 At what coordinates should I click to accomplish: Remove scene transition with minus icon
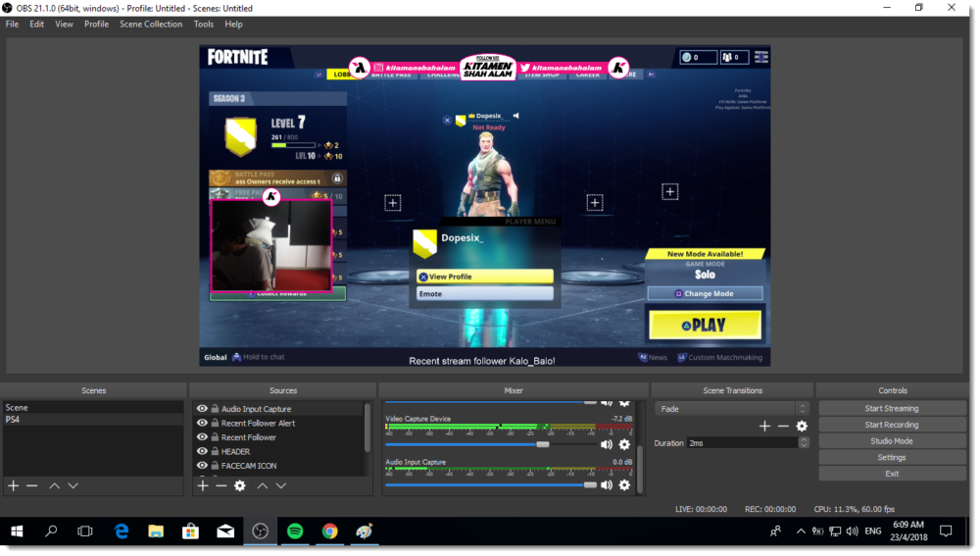pyautogui.click(x=783, y=427)
